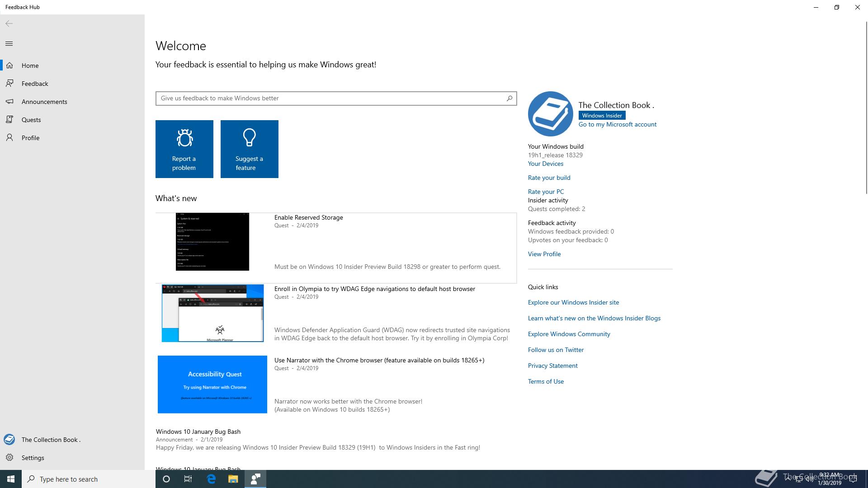Screen dimensions: 868x488
Task: Open Enable Reserved Storage thumbnail
Action: [x=212, y=242]
